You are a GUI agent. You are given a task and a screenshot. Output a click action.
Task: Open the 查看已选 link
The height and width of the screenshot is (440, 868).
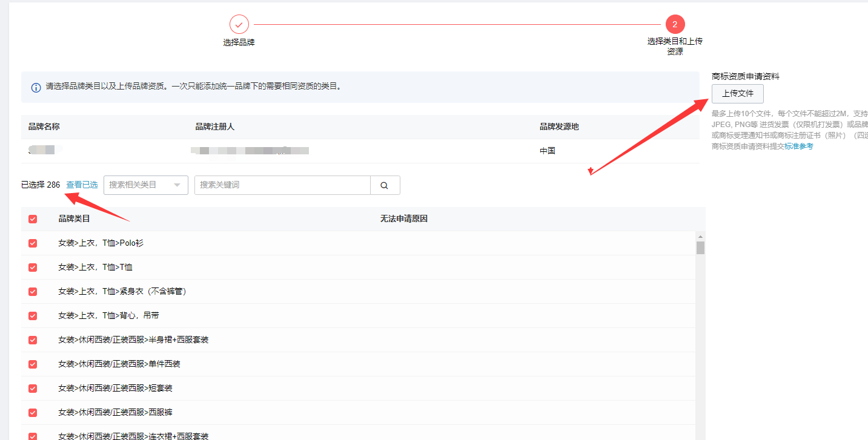tap(82, 185)
